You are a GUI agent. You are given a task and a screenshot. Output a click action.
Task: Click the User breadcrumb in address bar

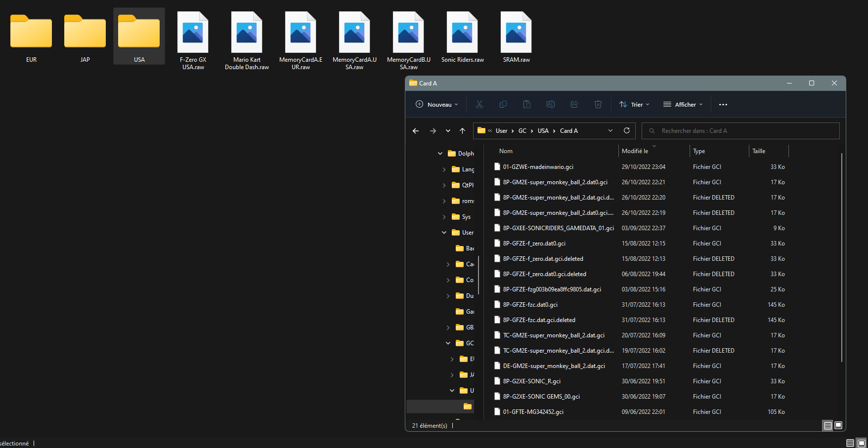501,131
